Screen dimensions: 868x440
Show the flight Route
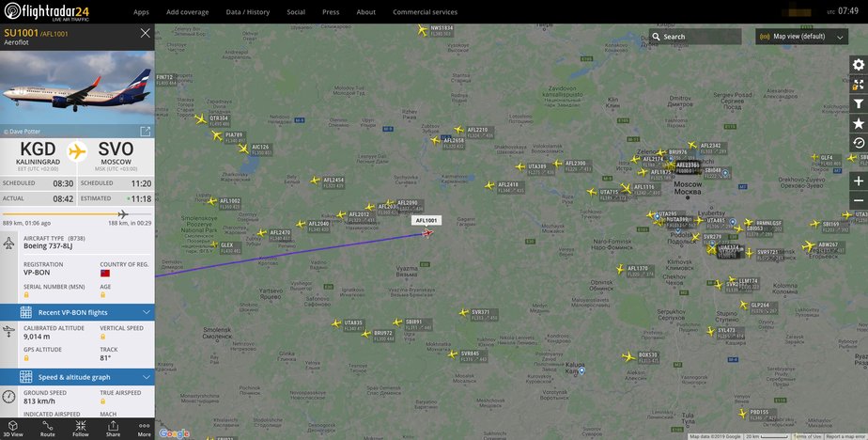tap(48, 429)
